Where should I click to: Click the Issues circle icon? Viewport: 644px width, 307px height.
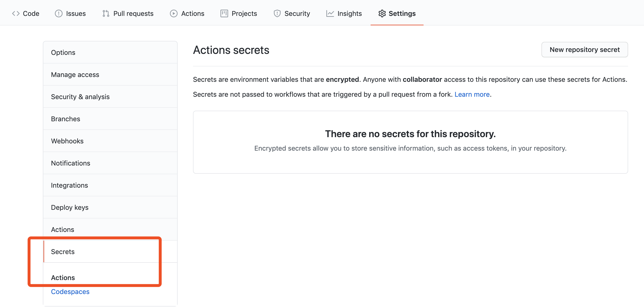click(x=58, y=13)
